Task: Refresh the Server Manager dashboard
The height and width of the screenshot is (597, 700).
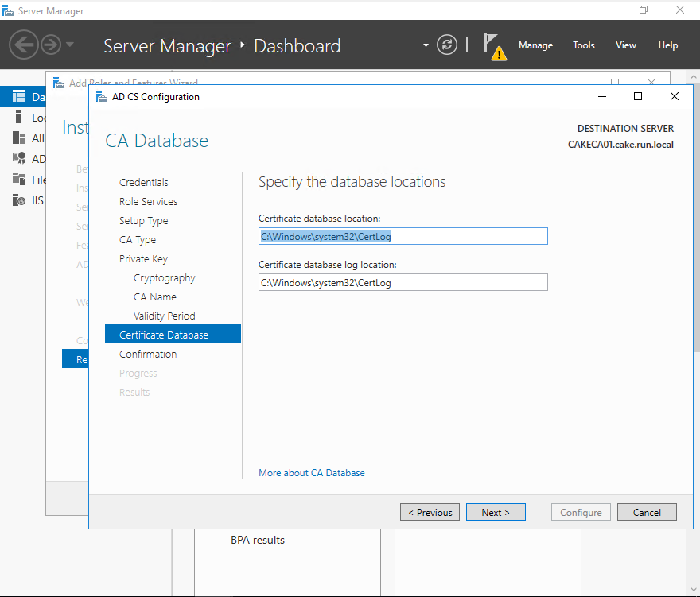Action: (448, 45)
